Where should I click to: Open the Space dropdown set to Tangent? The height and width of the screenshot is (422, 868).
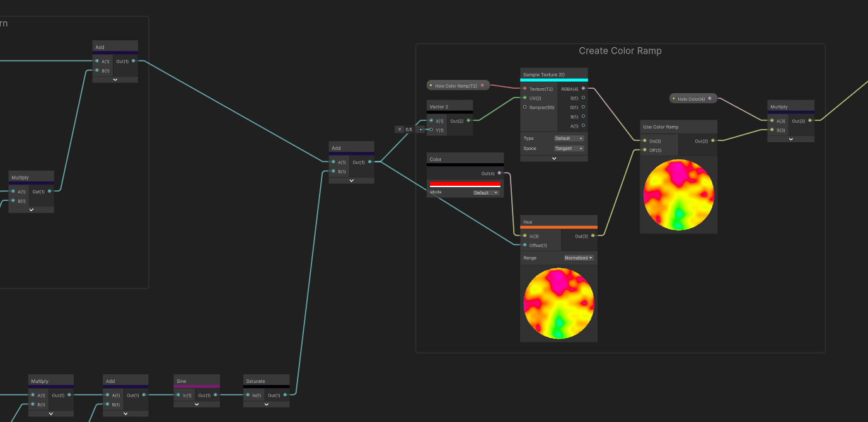coord(569,149)
